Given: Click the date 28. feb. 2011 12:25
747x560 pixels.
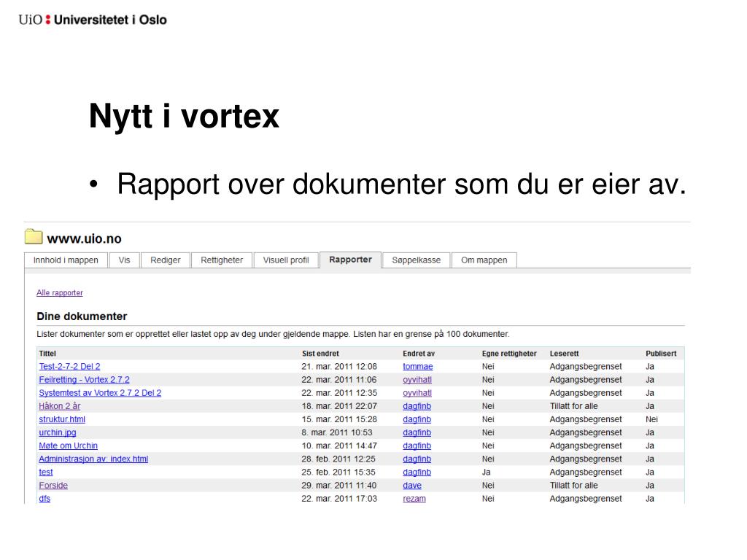Looking at the screenshot, I should pyautogui.click(x=338, y=459).
